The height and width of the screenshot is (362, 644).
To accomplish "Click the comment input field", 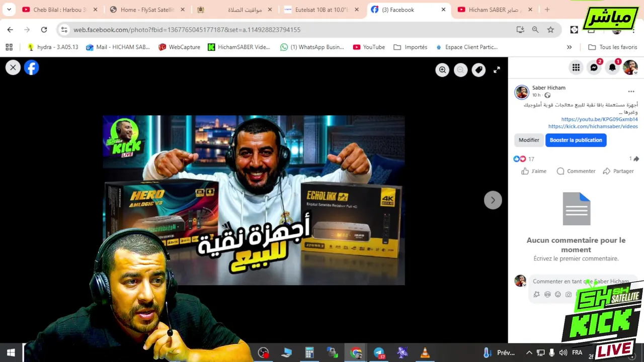I will tap(581, 282).
